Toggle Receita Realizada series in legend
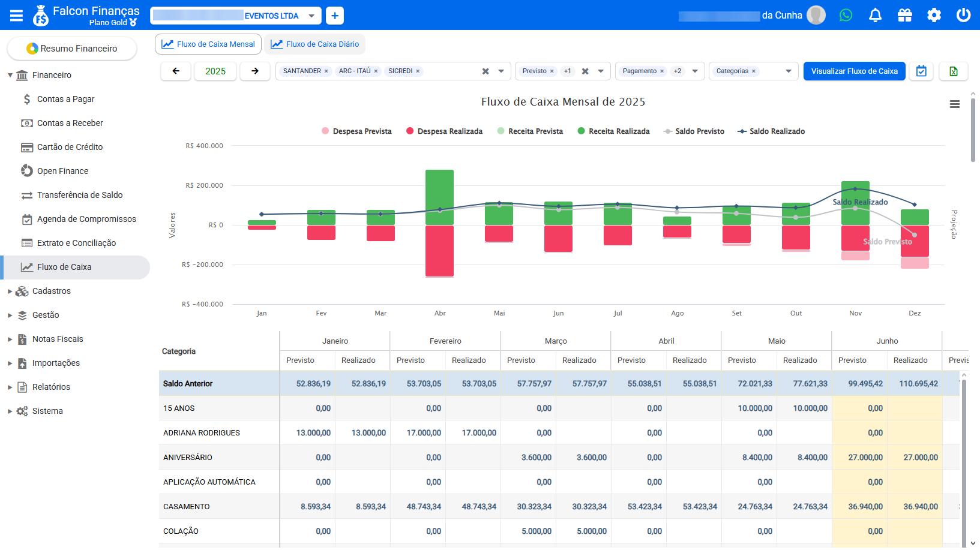The height and width of the screenshot is (550, 980). tap(613, 131)
